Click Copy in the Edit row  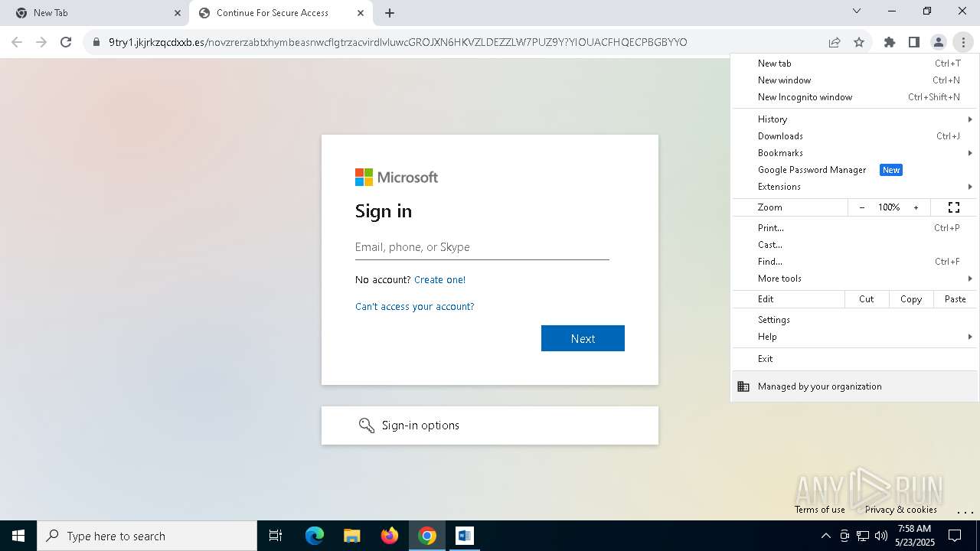click(911, 299)
